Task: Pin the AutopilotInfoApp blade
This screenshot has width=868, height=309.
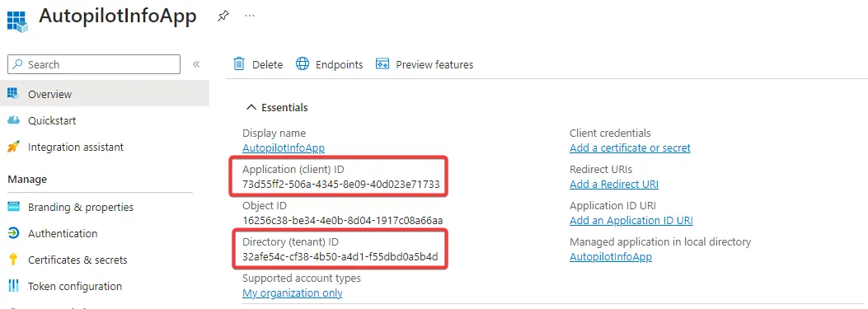Action: pos(223,16)
